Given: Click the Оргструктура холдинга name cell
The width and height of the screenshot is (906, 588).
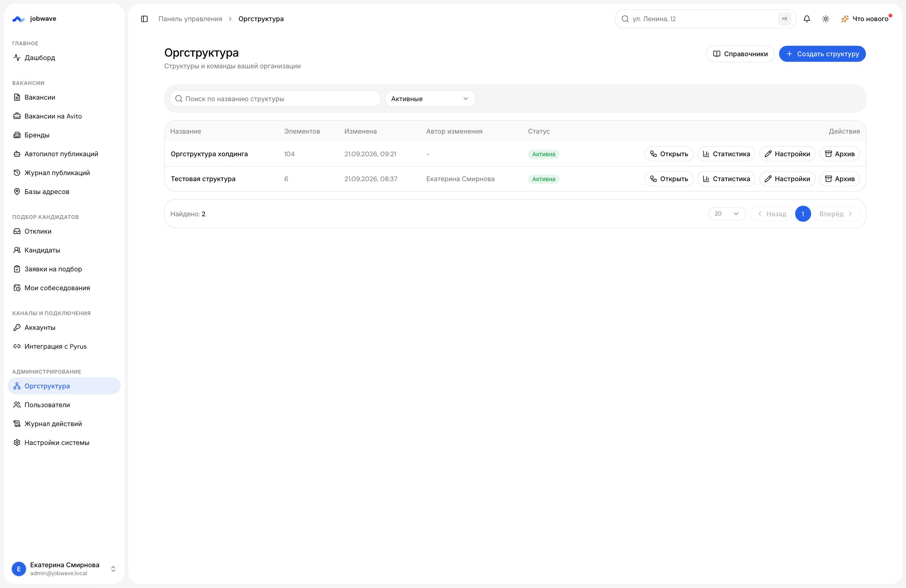Looking at the screenshot, I should tap(209, 154).
